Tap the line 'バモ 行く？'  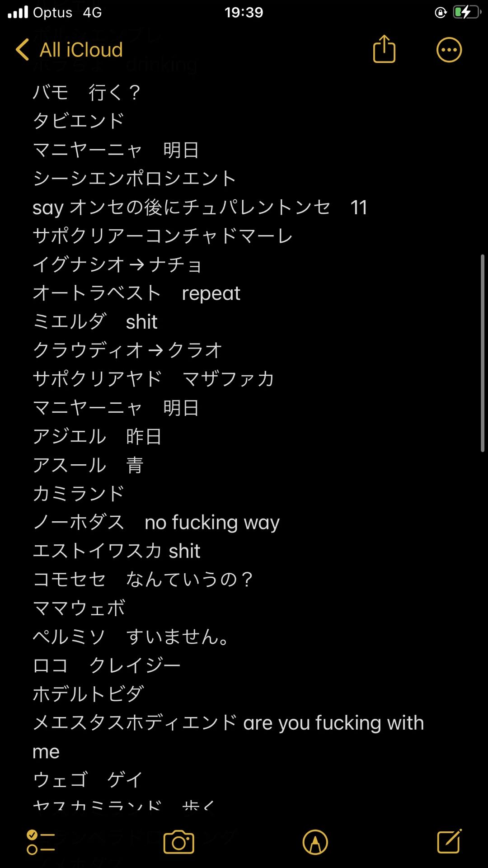pyautogui.click(x=87, y=93)
